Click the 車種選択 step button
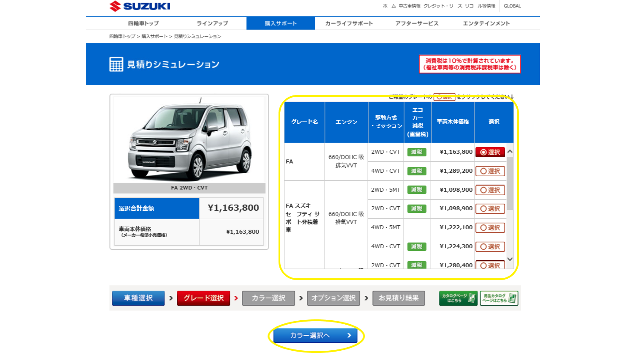 coord(138,298)
